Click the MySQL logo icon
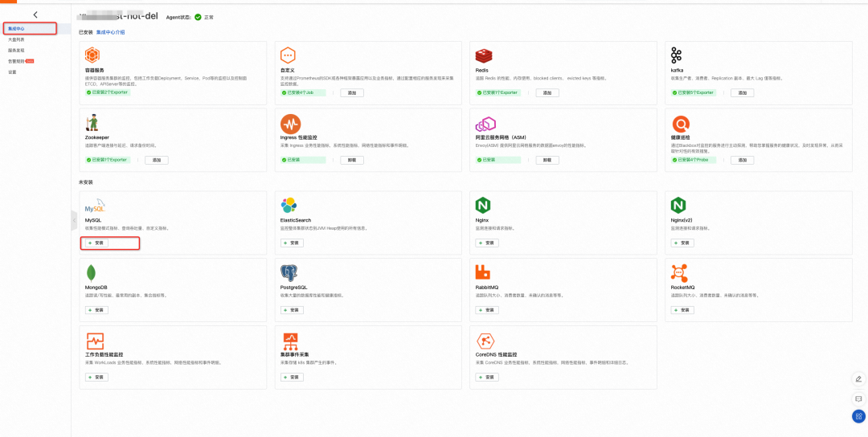Viewport: 868px width, 437px height. 95,205
